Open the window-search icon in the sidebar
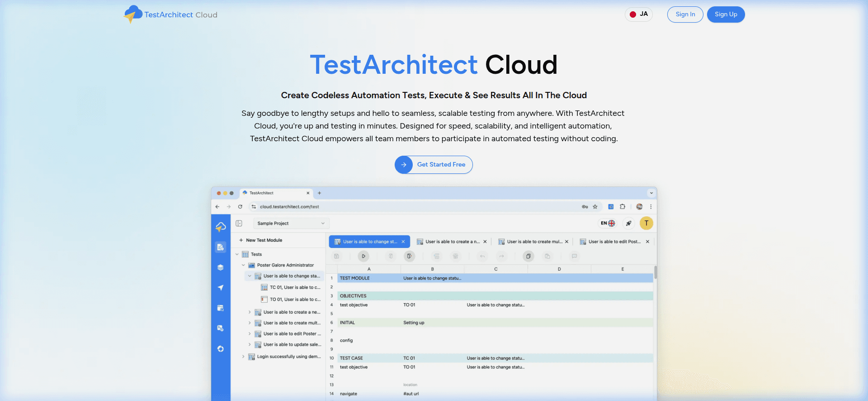868x401 pixels. click(x=221, y=308)
